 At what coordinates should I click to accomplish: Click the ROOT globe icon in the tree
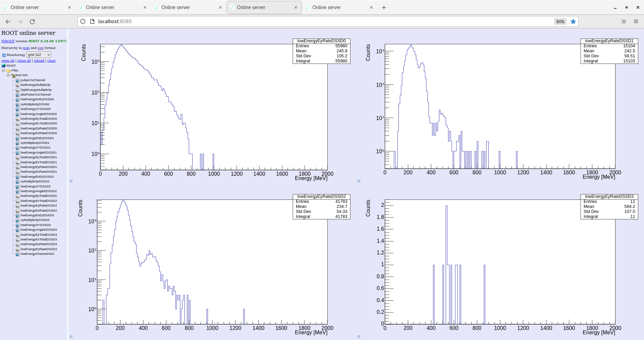pos(4,66)
